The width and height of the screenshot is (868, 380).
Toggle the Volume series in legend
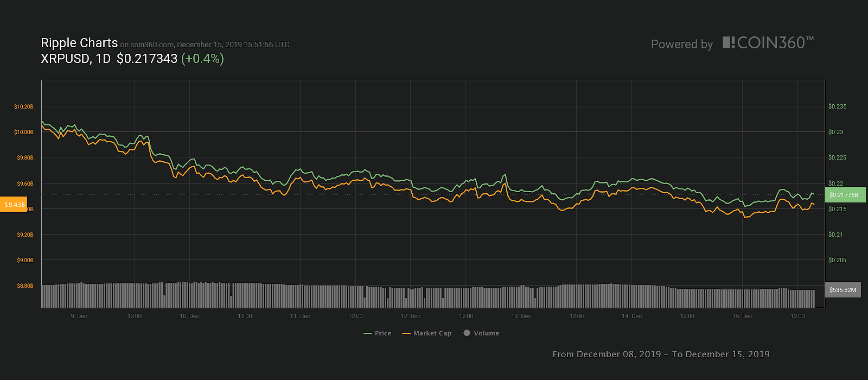tap(481, 333)
